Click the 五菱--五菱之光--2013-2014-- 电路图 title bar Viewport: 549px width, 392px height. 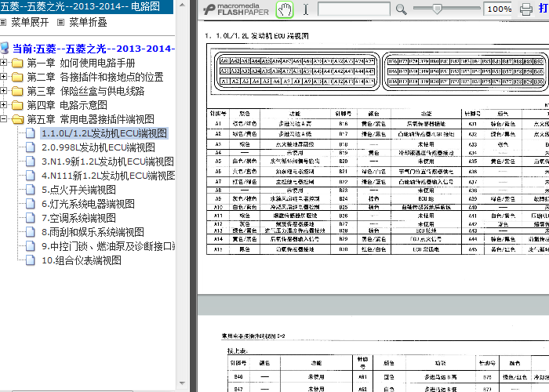coord(86,6)
